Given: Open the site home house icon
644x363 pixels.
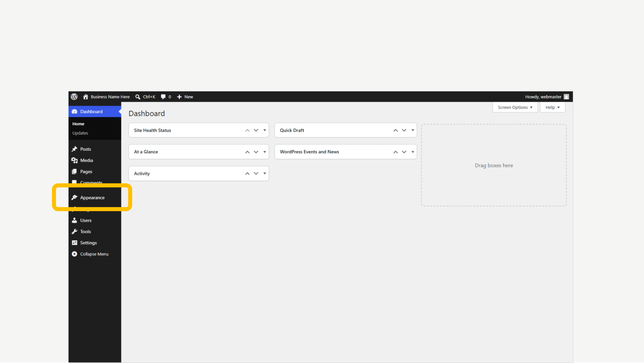Looking at the screenshot, I should pyautogui.click(x=86, y=97).
